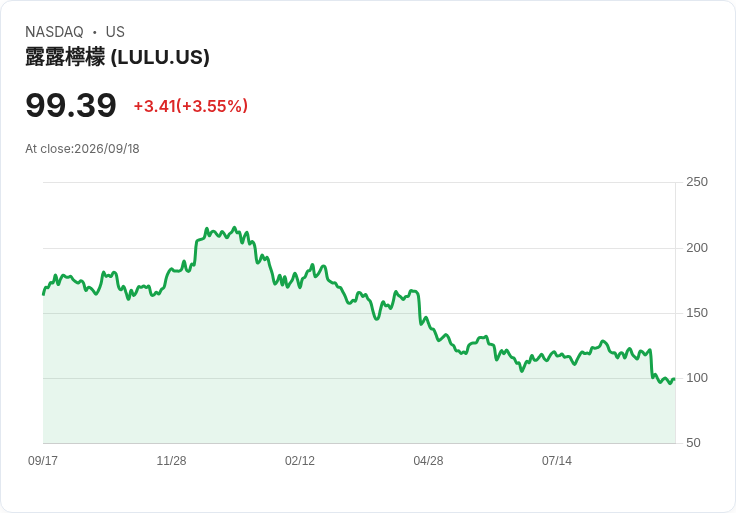Click the 50 price axis label
Viewport: 736px width, 513px height.
click(693, 443)
